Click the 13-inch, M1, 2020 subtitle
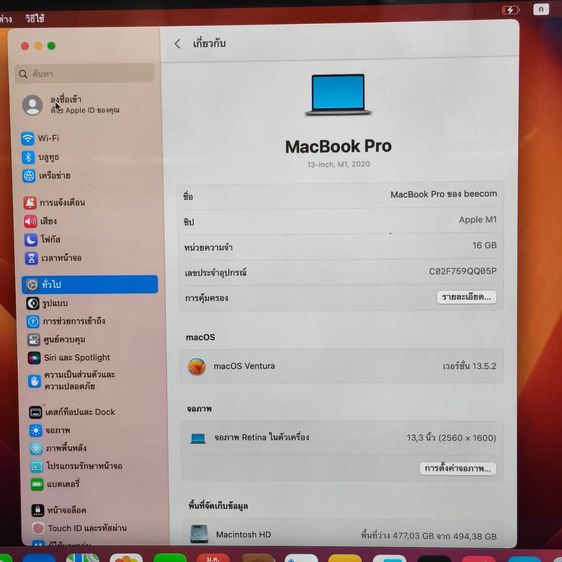 [x=338, y=164]
